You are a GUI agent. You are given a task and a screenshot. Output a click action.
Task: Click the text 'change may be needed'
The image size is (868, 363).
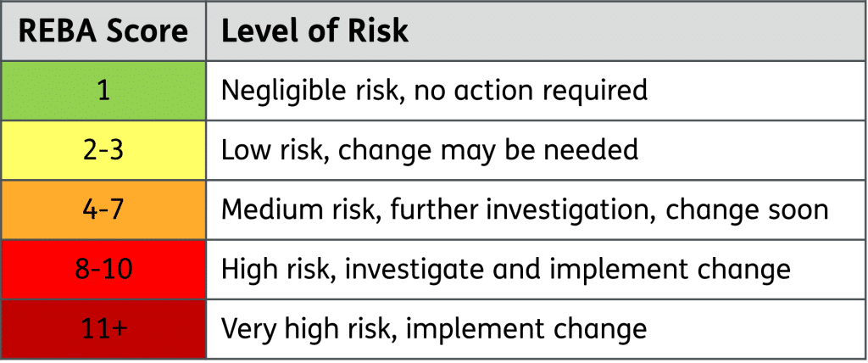coord(487,149)
